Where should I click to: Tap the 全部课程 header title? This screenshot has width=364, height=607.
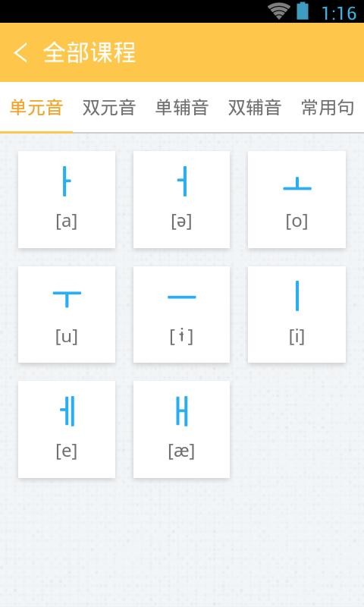click(89, 52)
